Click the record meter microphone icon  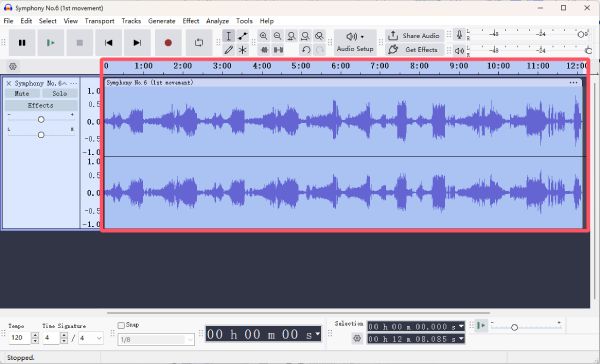coord(460,35)
